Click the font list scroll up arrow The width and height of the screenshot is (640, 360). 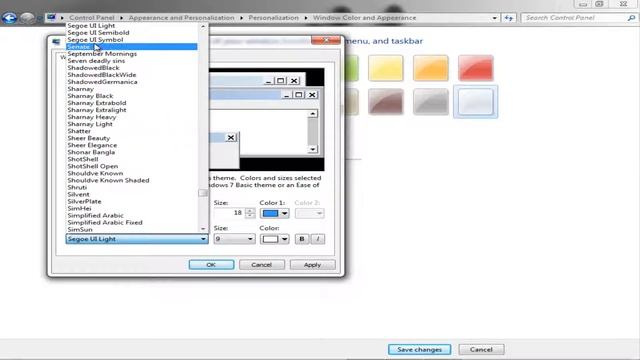click(x=203, y=26)
